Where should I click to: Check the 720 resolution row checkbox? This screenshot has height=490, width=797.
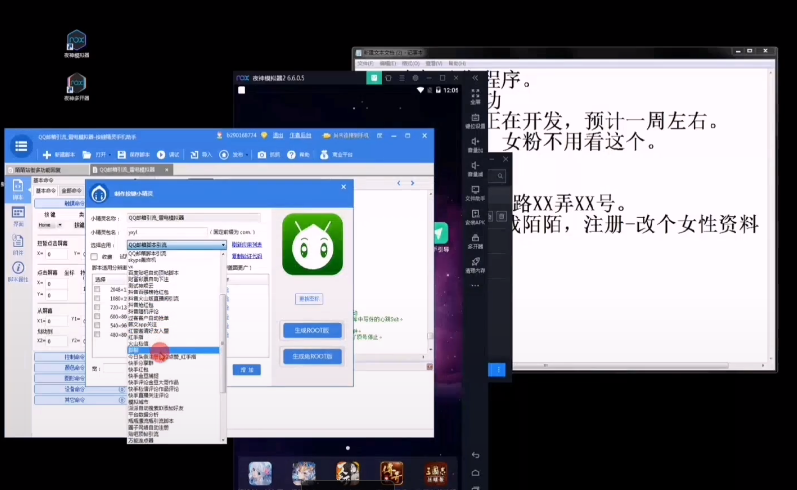click(x=97, y=308)
